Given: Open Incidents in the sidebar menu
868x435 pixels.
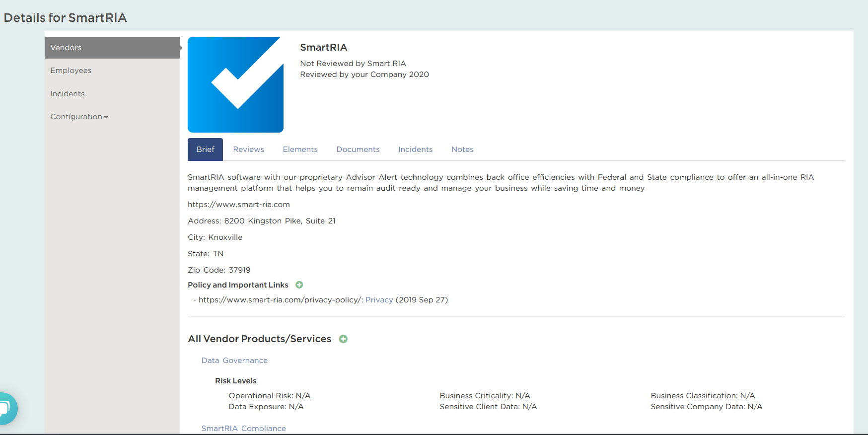Looking at the screenshot, I should pyautogui.click(x=68, y=94).
